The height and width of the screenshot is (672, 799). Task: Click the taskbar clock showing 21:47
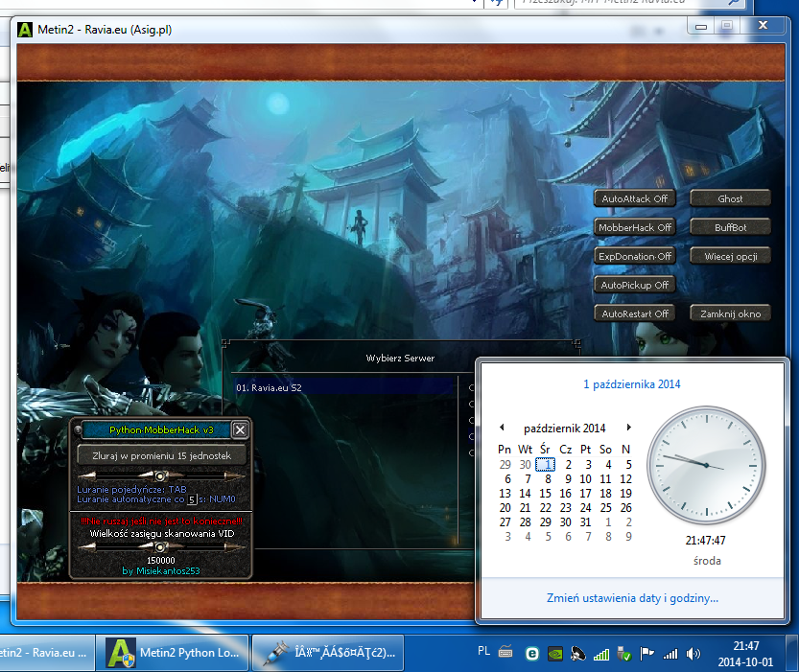(746, 654)
